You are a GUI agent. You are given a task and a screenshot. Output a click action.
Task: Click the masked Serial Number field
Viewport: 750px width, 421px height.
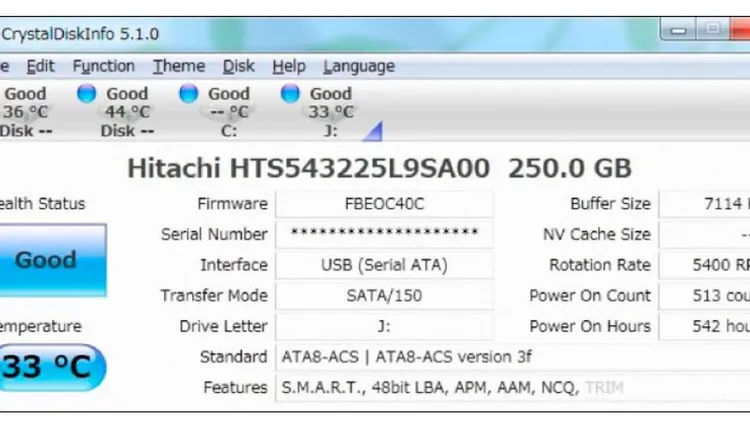point(385,234)
